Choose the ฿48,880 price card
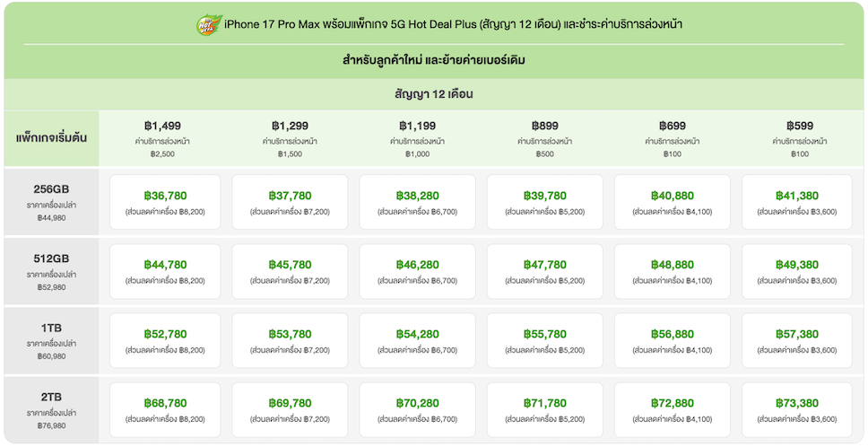This screenshot has width=868, height=447. (672, 271)
